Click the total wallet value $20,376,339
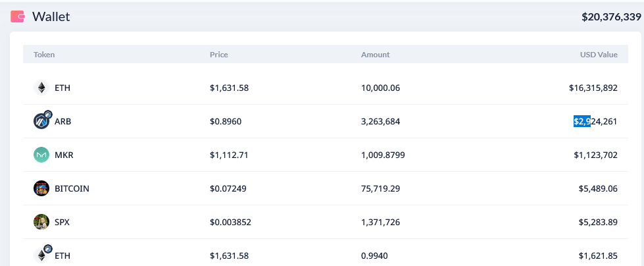The image size is (644, 266). point(610,17)
